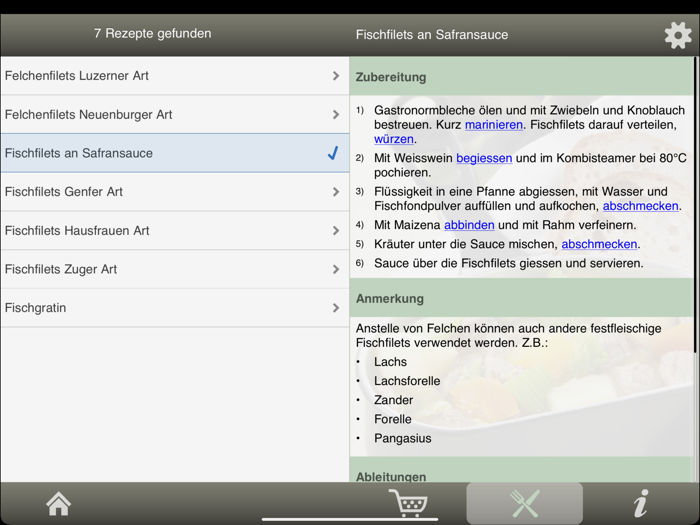The image size is (700, 525).
Task: Follow the 'würzen' link
Action: click(394, 139)
